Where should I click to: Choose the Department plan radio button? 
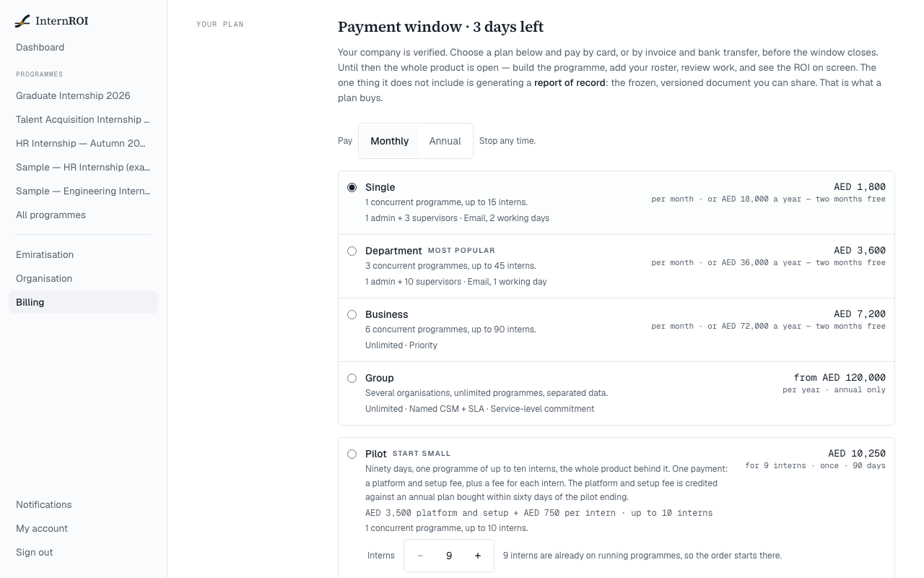[x=352, y=251]
